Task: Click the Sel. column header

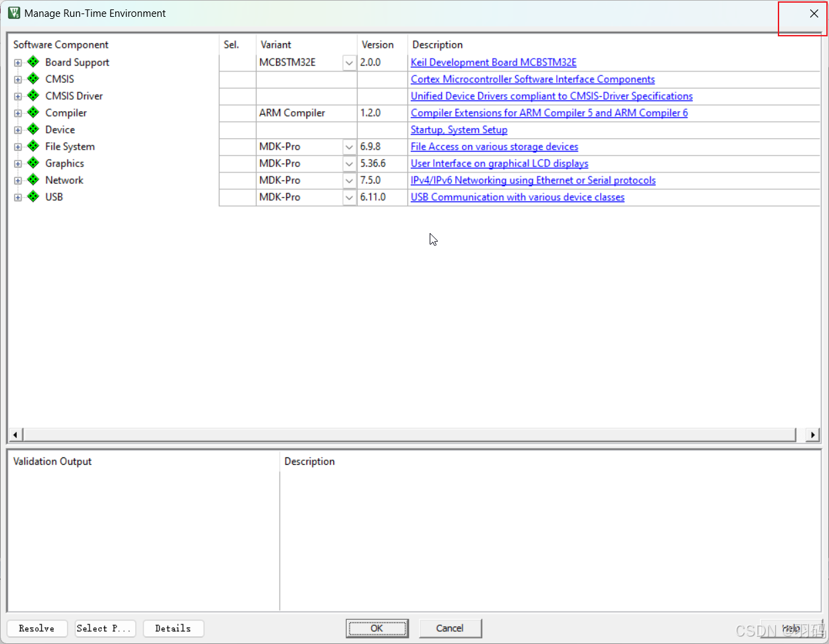Action: click(x=231, y=44)
